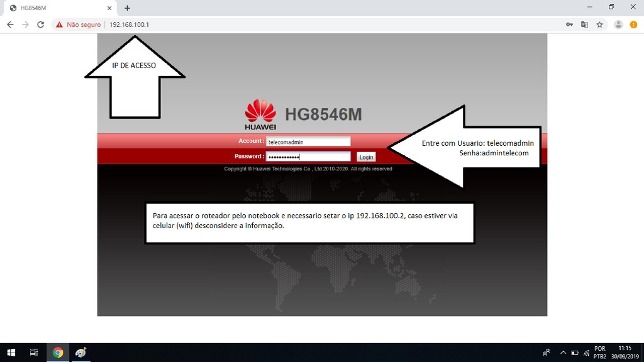644x362 pixels.
Task: Open a new browser tab
Action: coord(127,8)
